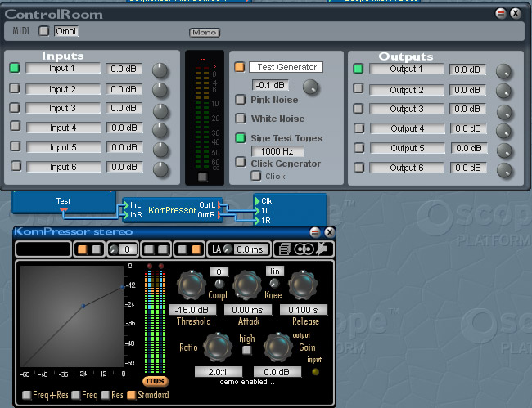This screenshot has height=408, width=532.
Task: Enable the MIDI checkbox
Action: (44, 31)
